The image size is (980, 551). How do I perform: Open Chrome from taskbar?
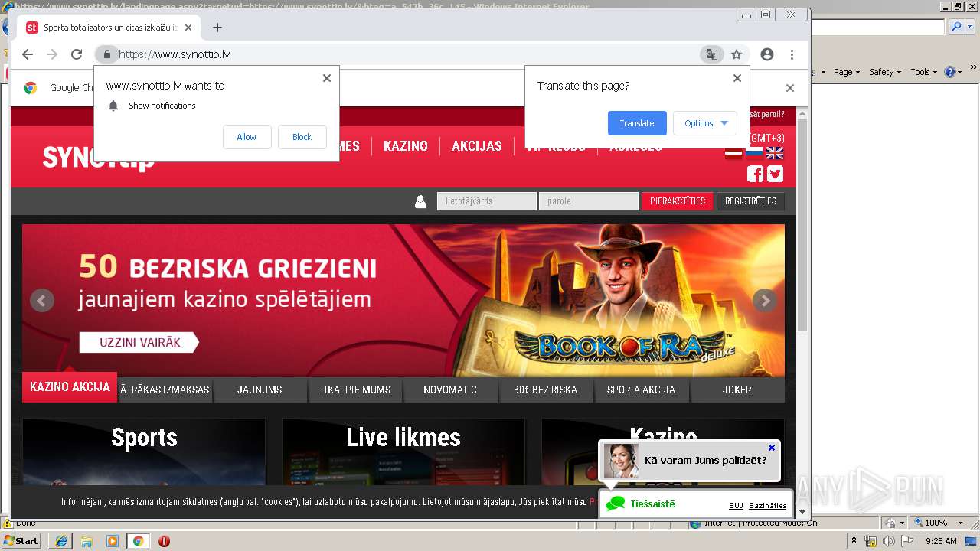(x=138, y=541)
